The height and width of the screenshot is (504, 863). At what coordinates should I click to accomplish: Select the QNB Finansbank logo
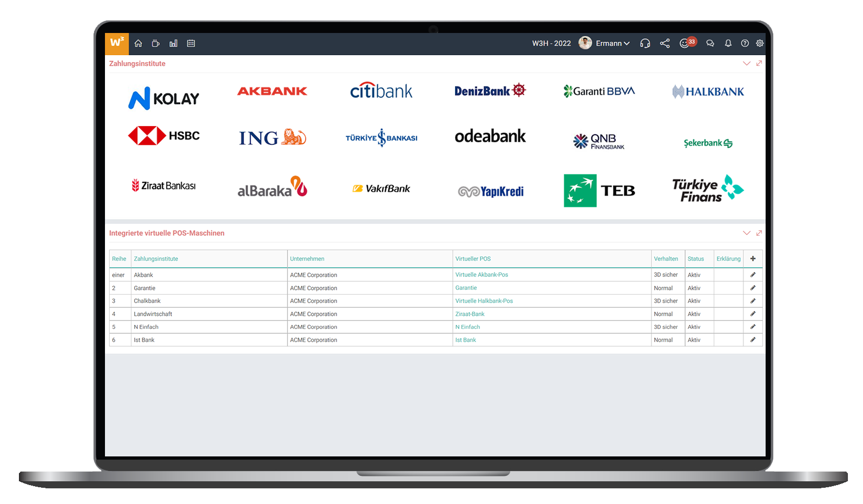coord(599,141)
